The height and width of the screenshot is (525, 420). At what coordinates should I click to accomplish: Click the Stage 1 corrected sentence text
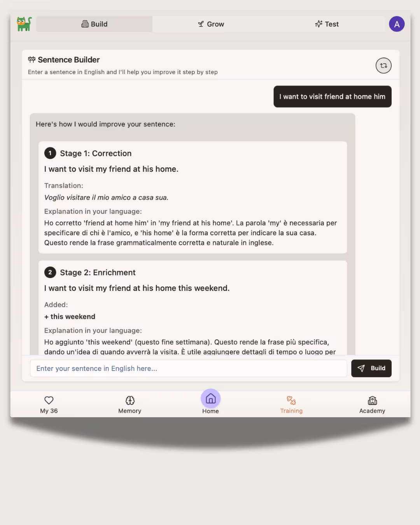click(111, 169)
